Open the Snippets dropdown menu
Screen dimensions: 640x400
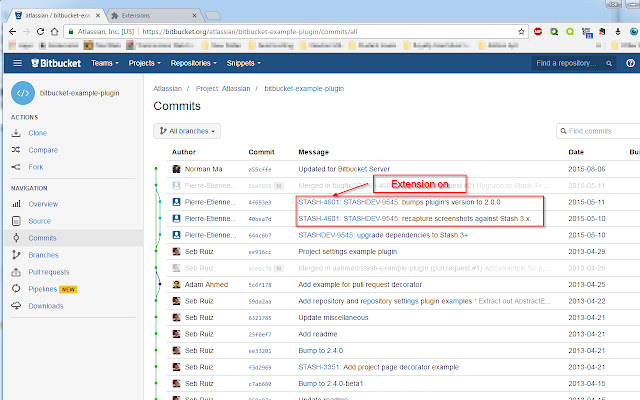pos(244,63)
